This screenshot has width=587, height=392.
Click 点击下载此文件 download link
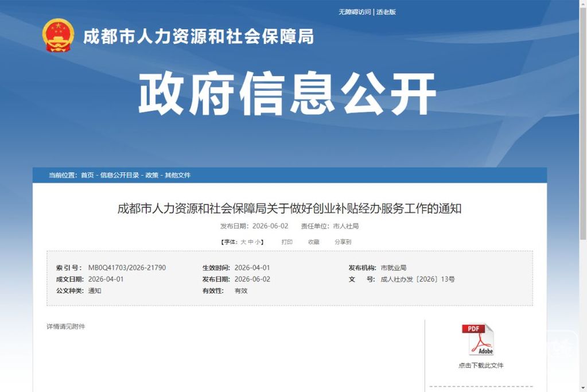pos(481,366)
